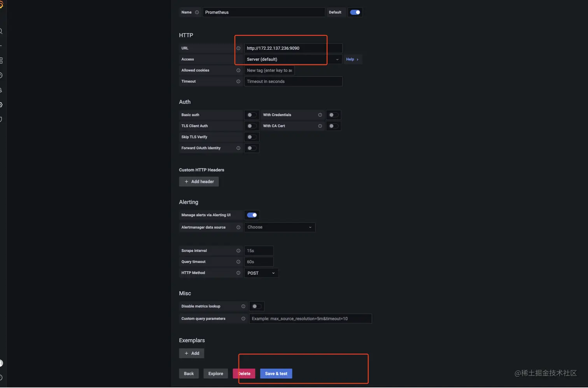Show info tooltip for Disable metrics lookup

click(x=243, y=306)
